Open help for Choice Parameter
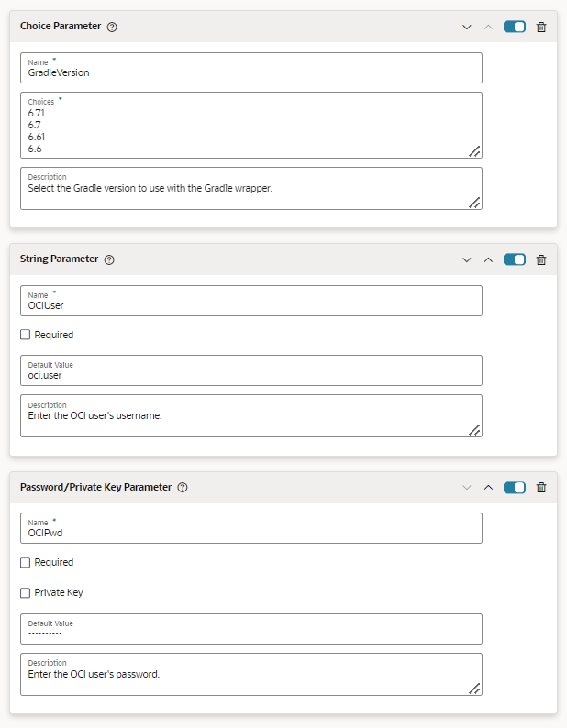Image resolution: width=567 pixels, height=728 pixels. (x=112, y=27)
